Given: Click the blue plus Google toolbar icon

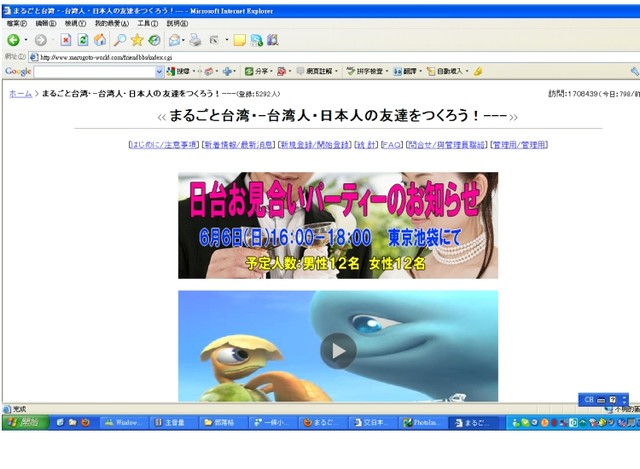Looking at the screenshot, I should pyautogui.click(x=227, y=71).
